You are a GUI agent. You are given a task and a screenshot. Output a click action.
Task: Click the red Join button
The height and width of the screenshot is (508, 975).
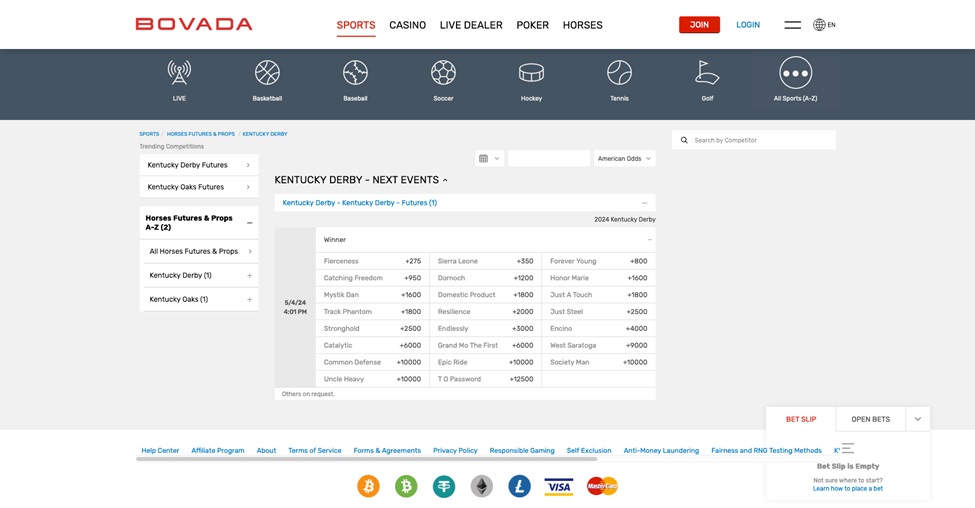click(699, 25)
